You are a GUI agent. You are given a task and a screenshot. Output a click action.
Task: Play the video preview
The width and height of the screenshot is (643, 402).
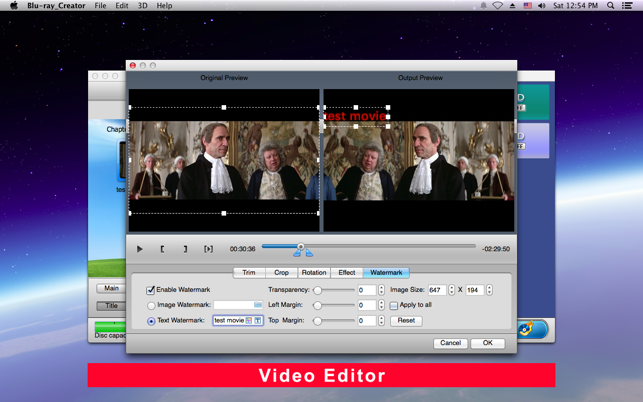pos(139,249)
